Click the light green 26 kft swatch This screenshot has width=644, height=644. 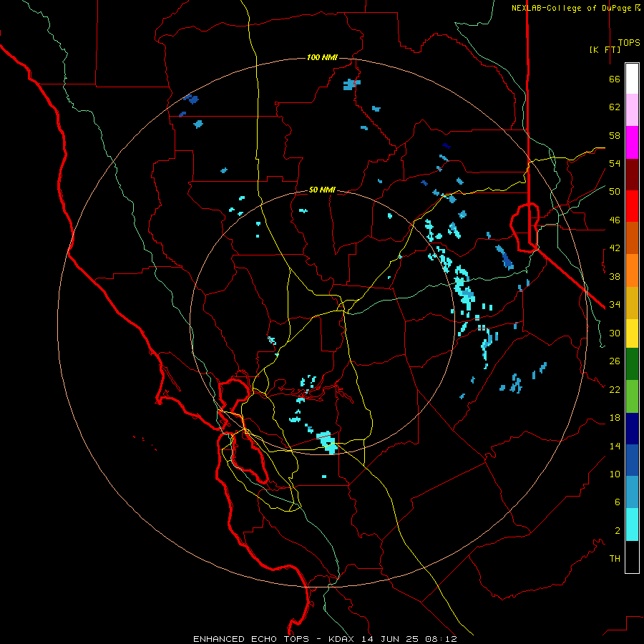[x=632, y=396]
